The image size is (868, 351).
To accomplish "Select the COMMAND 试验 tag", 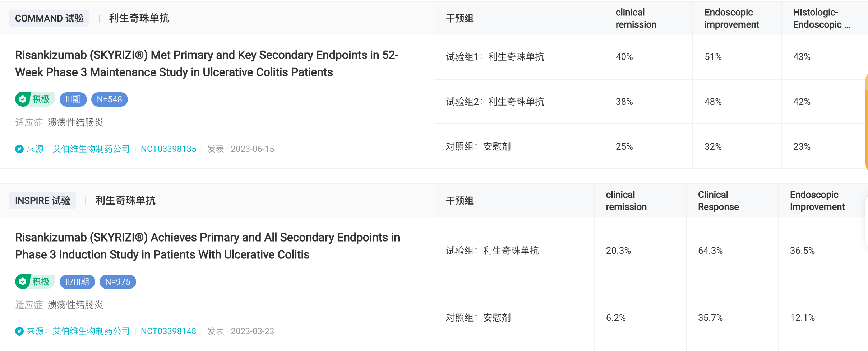I will tap(50, 18).
